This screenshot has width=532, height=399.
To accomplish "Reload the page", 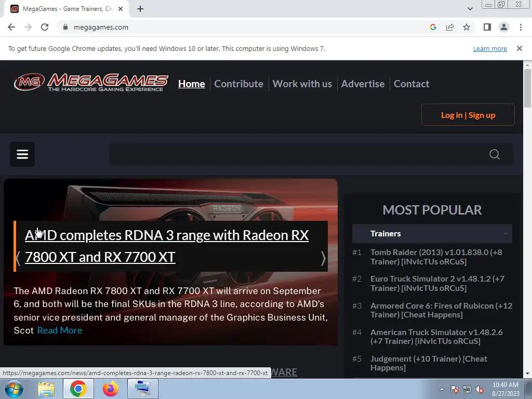I will 45,27.
